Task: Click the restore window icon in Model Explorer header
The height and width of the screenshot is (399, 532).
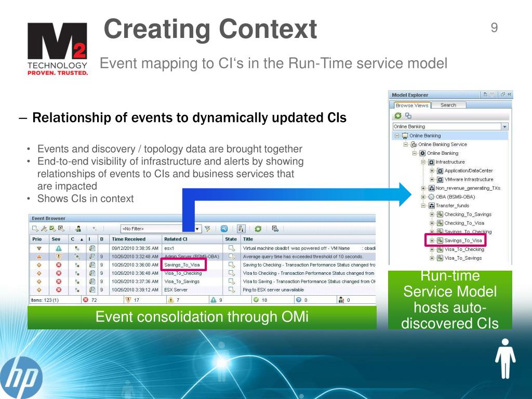Action: [x=502, y=95]
